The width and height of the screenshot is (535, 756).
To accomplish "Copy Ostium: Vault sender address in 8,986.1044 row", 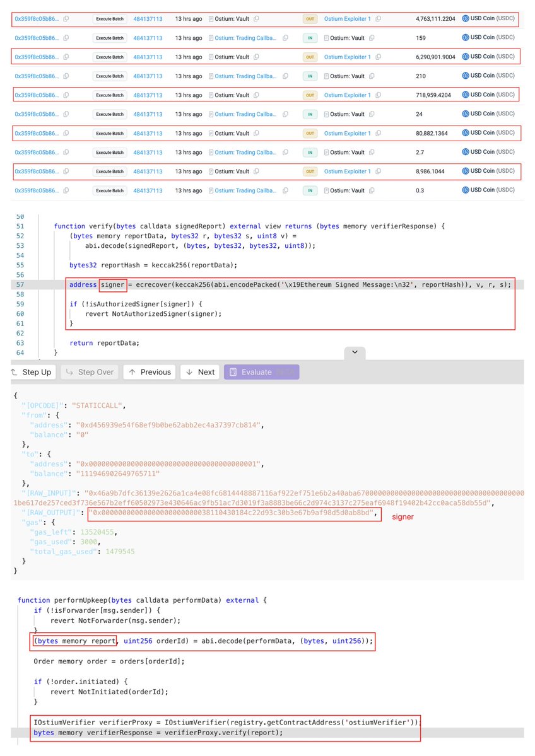I will click(256, 171).
